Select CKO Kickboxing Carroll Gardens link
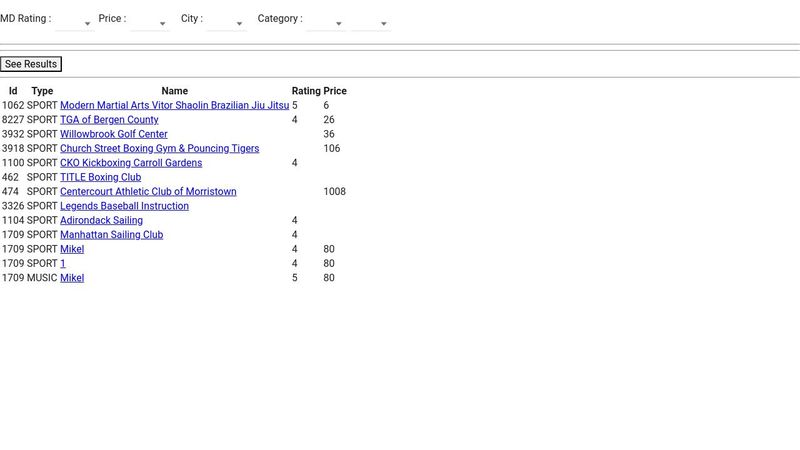800x450 pixels. [x=130, y=163]
